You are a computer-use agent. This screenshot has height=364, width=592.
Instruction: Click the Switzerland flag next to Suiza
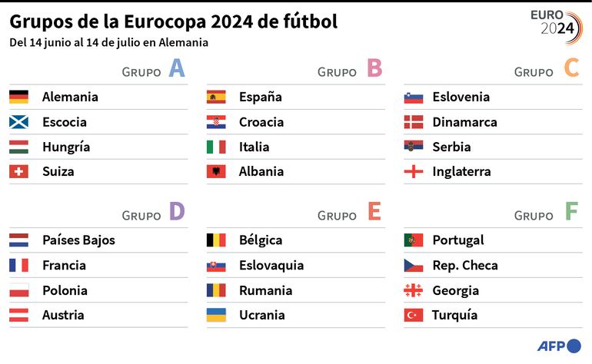click(x=18, y=172)
